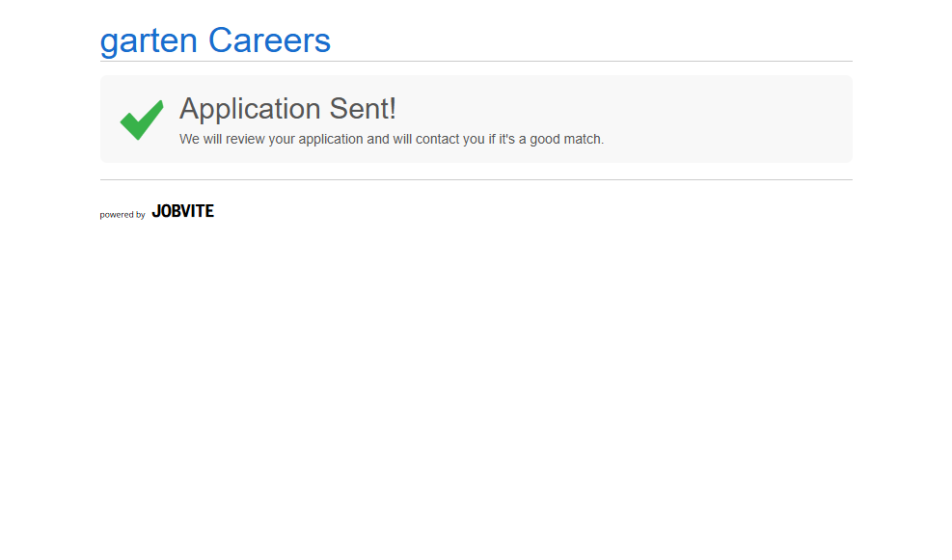Click the "JOB" part of the Jobvite logo
The image size is (952, 560).
165,211
